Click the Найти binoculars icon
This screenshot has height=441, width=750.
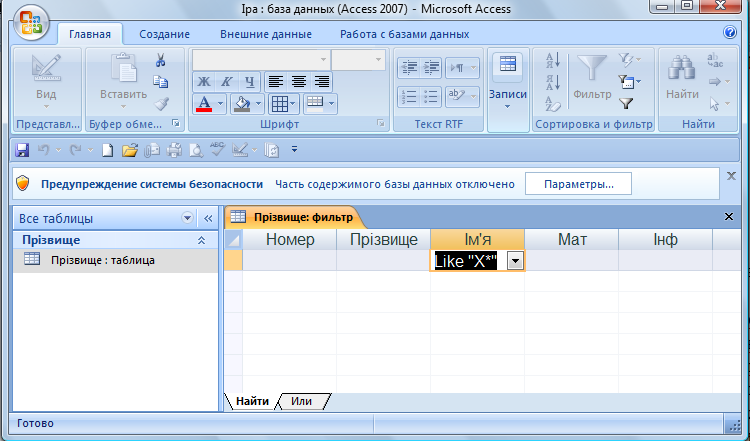tap(682, 68)
